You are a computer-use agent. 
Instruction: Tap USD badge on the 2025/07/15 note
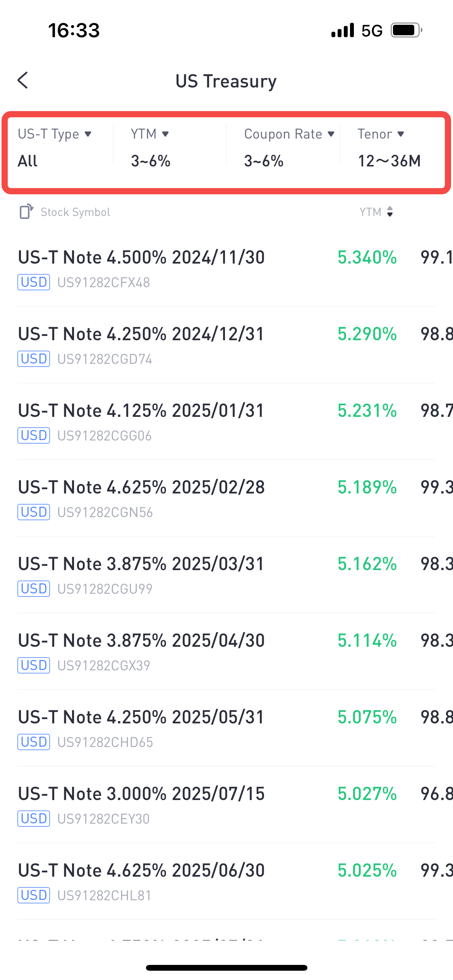pyautogui.click(x=34, y=819)
